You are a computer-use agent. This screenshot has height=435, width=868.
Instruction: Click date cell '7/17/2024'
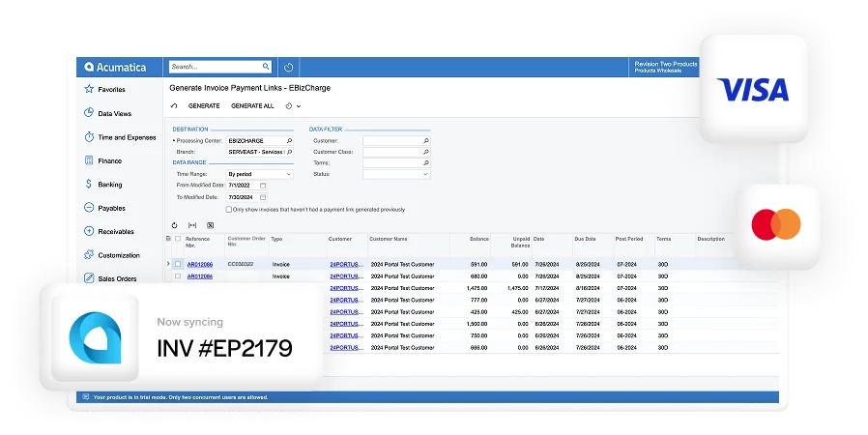coord(547,288)
